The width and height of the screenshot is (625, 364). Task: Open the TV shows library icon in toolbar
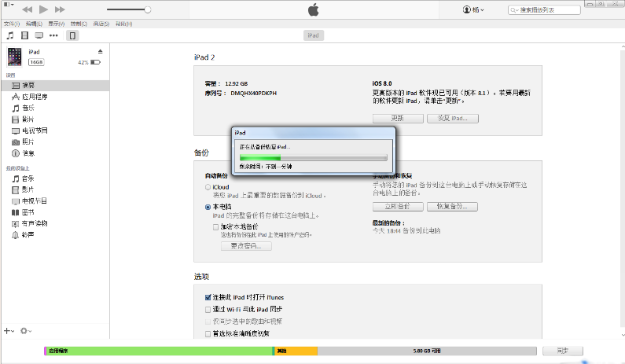(x=39, y=35)
